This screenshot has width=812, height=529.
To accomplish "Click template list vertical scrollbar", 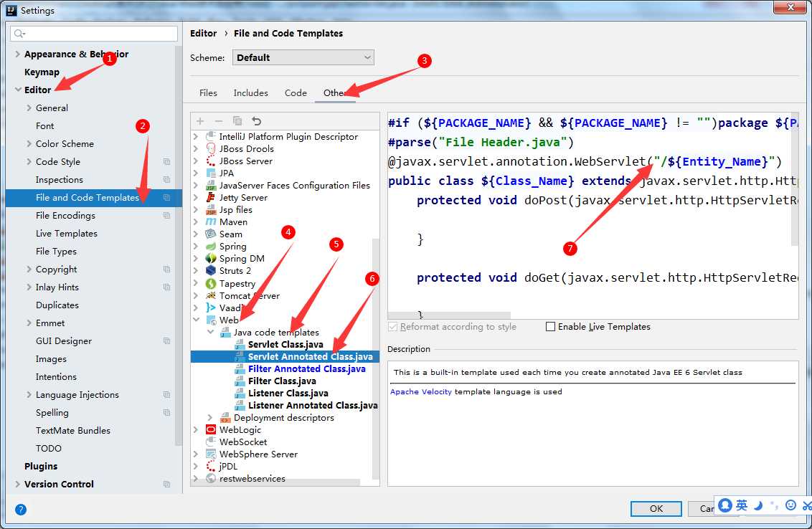I will coord(375,357).
